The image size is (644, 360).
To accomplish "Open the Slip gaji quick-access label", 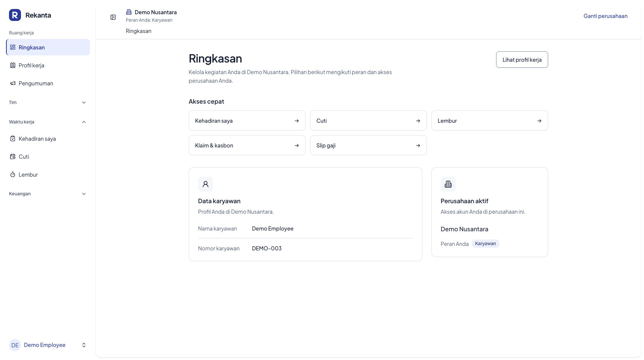I will 326,145.
